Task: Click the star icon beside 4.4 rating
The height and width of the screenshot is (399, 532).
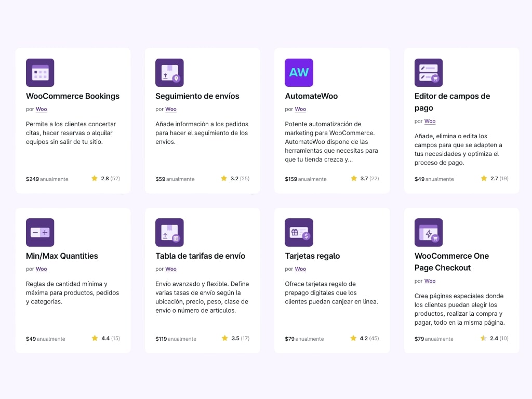Action: (95, 338)
